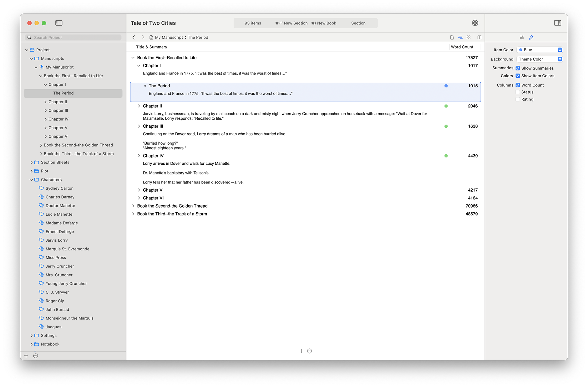
Task: Switch to single document view
Action: click(x=452, y=37)
